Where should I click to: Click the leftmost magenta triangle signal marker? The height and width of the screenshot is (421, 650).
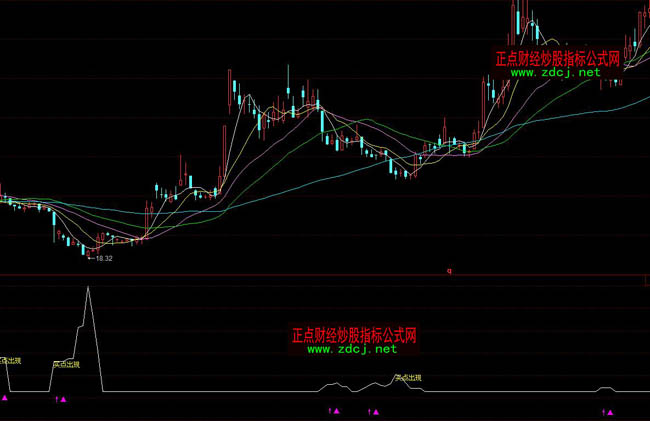coord(4,398)
